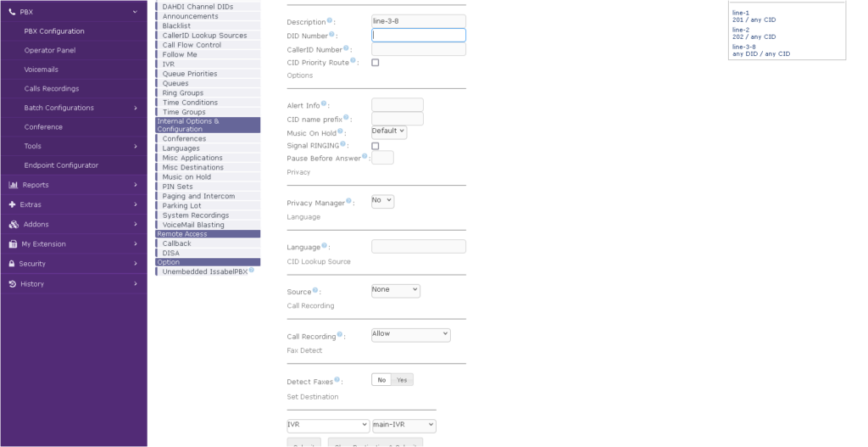Expand the Privacy Manager dropdown
Screen dimensions: 868x447
382,202
